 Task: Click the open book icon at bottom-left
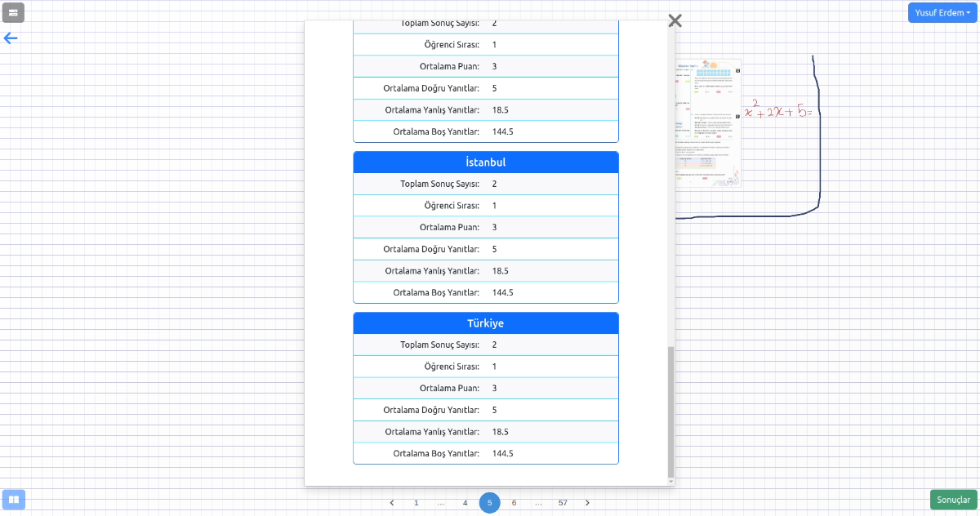point(14,499)
